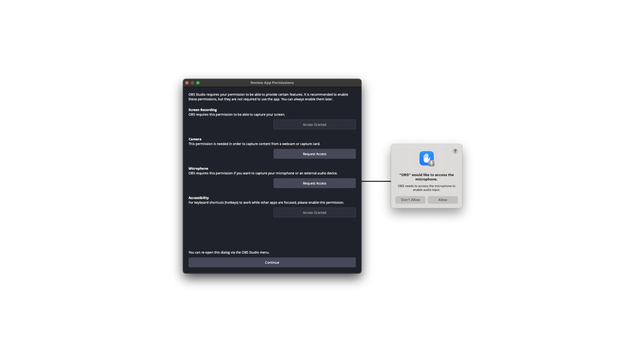Open help question mark in microphone prompt
The image size is (644, 362).
(455, 151)
